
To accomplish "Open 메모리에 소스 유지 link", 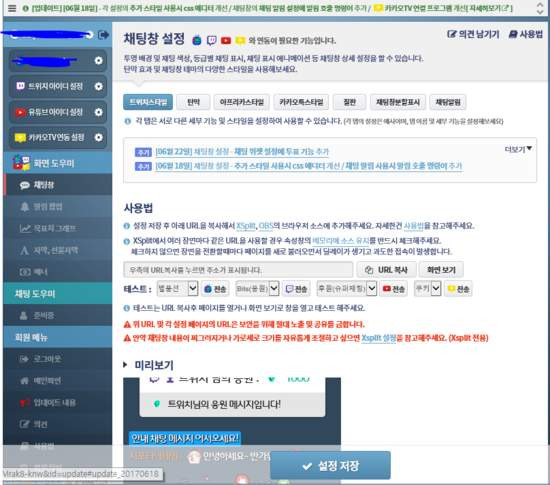I will tap(341, 241).
